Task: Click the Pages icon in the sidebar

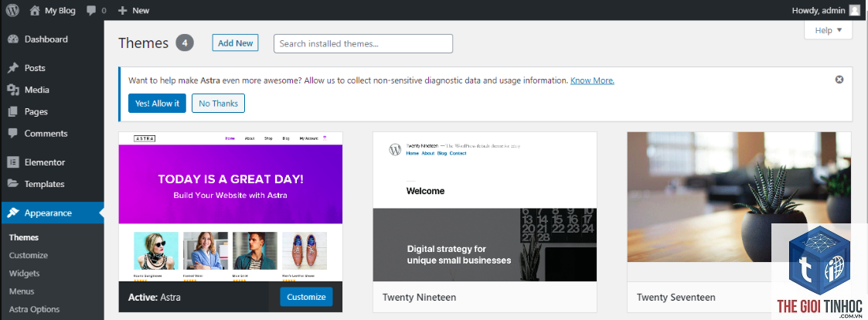Action: 13,112
